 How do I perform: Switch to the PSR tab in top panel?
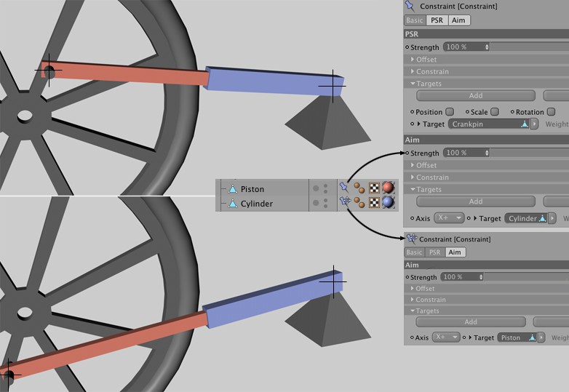pyautogui.click(x=437, y=20)
